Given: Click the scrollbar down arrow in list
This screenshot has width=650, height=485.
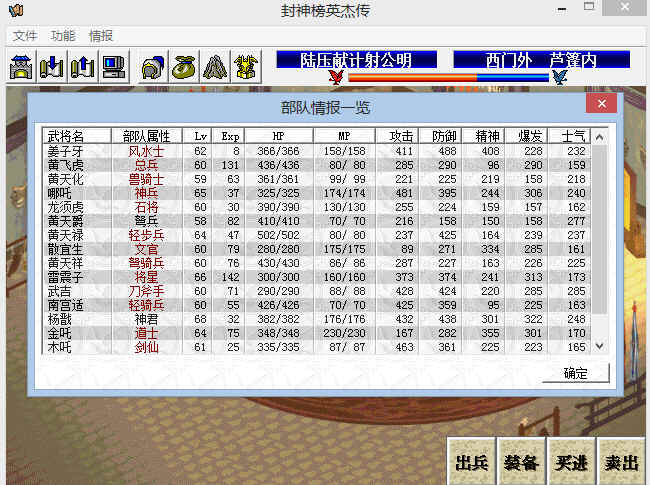Looking at the screenshot, I should (599, 346).
